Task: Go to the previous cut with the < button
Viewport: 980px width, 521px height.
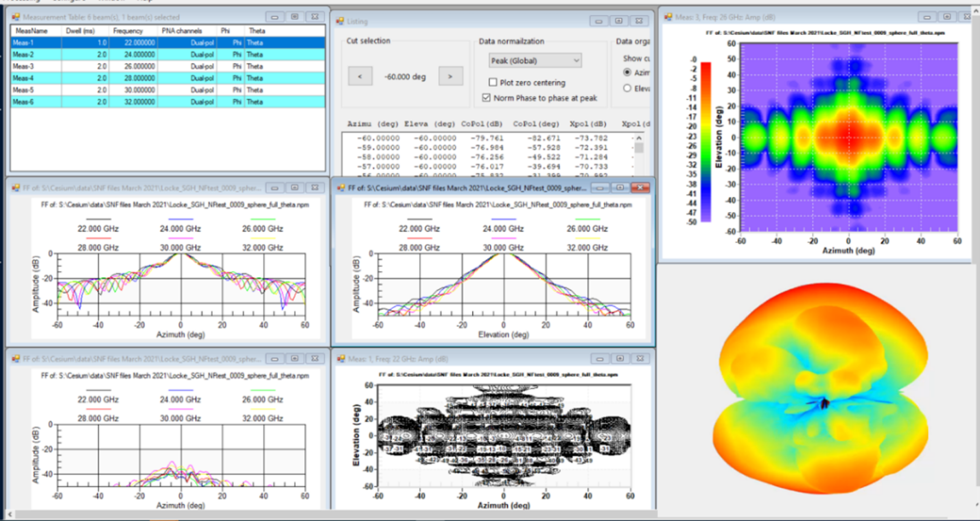Action: click(x=360, y=76)
